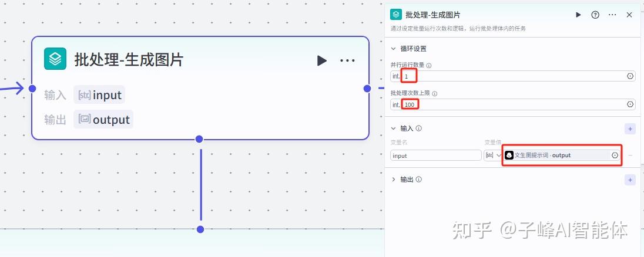Collapse the 循环设置 section
Screen dimensions: 644x257
[394, 49]
